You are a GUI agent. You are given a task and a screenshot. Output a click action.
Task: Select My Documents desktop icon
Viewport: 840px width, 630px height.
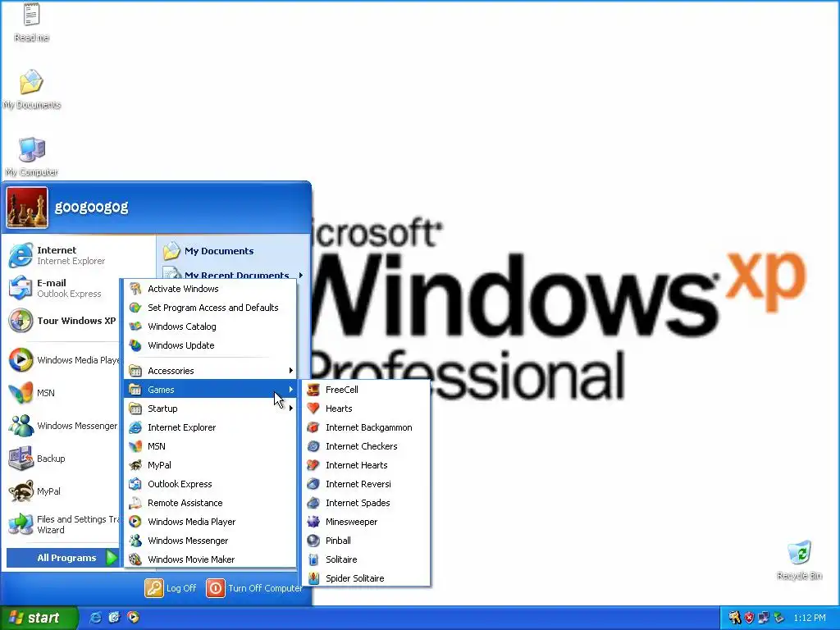tap(32, 89)
